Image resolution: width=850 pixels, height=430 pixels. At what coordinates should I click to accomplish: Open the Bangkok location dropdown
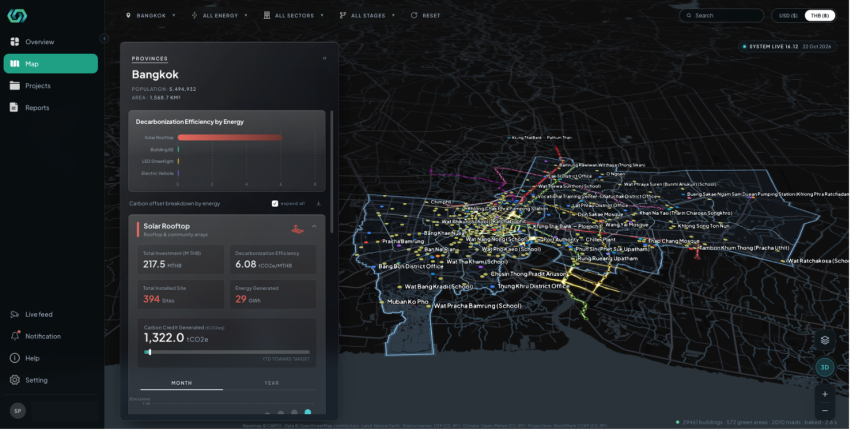pyautogui.click(x=151, y=16)
